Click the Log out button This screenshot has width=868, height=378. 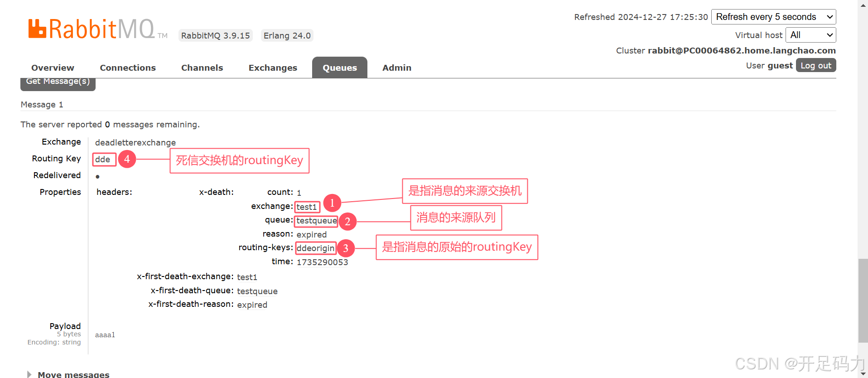(816, 65)
